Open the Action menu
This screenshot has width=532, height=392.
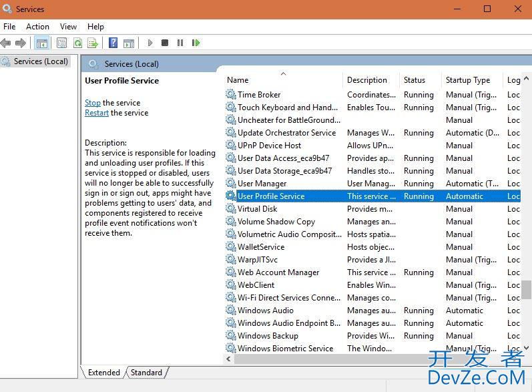click(x=37, y=27)
